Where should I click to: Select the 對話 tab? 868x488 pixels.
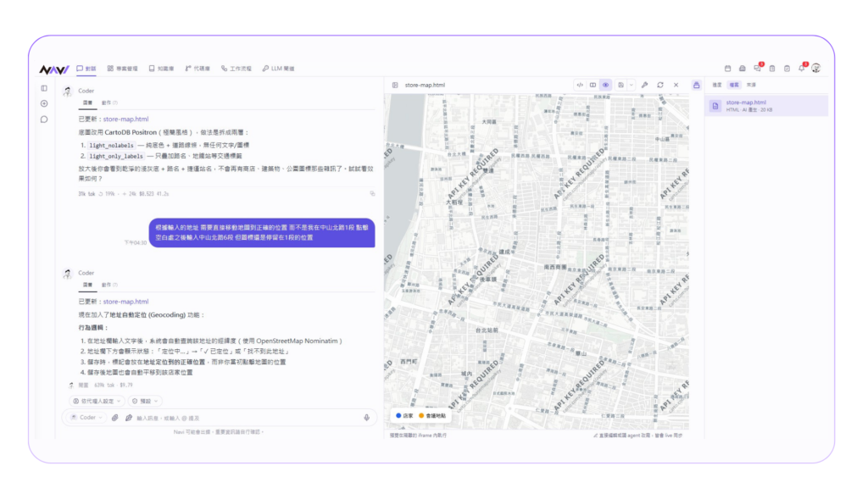[x=86, y=69]
